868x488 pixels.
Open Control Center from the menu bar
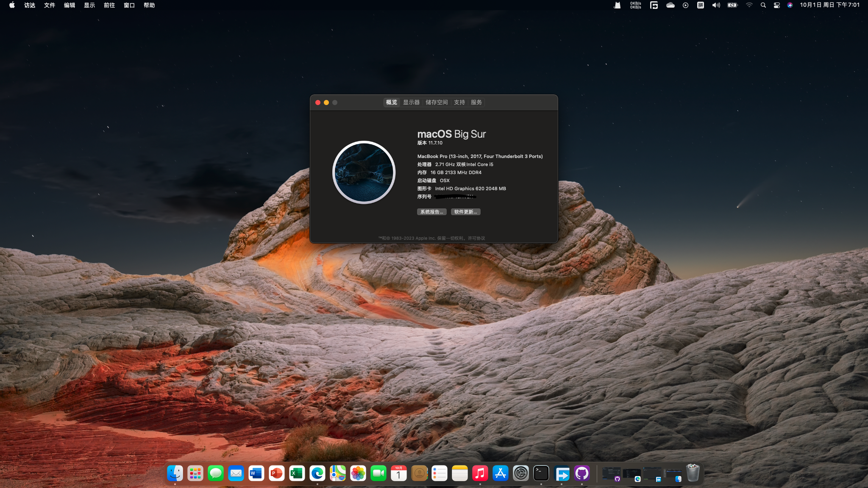pos(776,5)
